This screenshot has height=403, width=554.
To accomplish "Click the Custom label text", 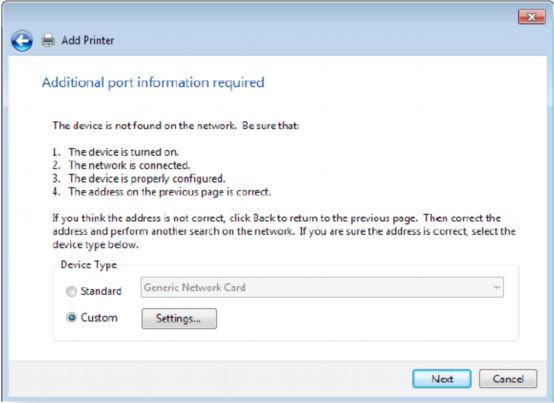I will tap(99, 318).
